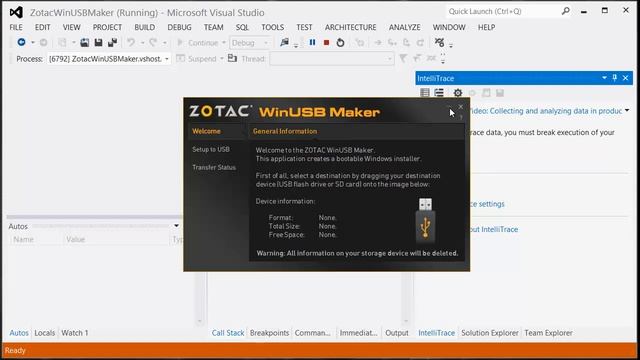This screenshot has width=640, height=360.
Task: Click the Continue button in debug toolbar
Action: click(x=198, y=42)
